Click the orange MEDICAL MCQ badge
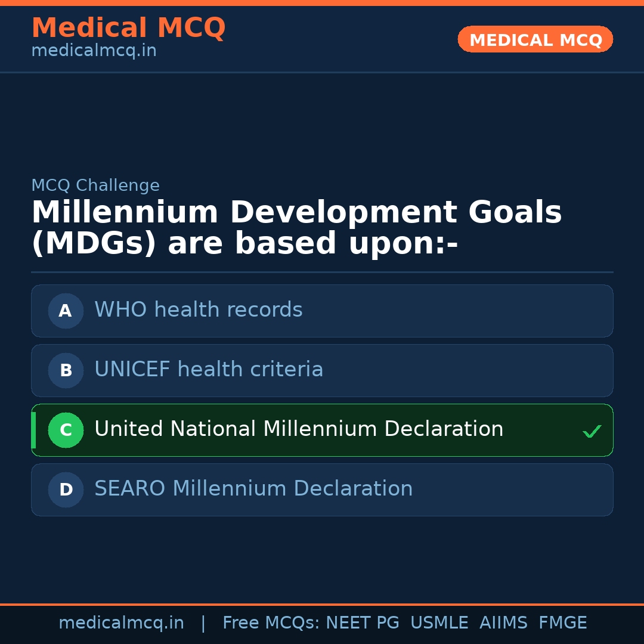Image resolution: width=644 pixels, height=644 pixels. click(x=535, y=39)
